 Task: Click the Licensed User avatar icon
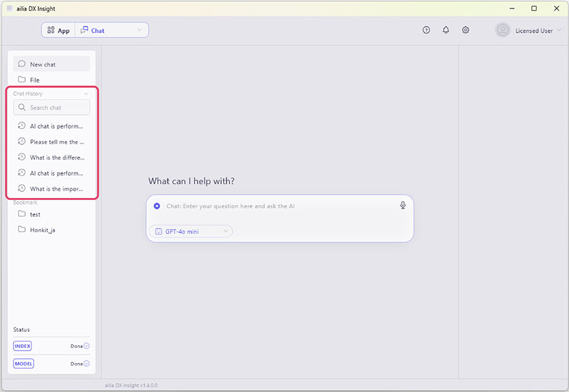(x=502, y=30)
